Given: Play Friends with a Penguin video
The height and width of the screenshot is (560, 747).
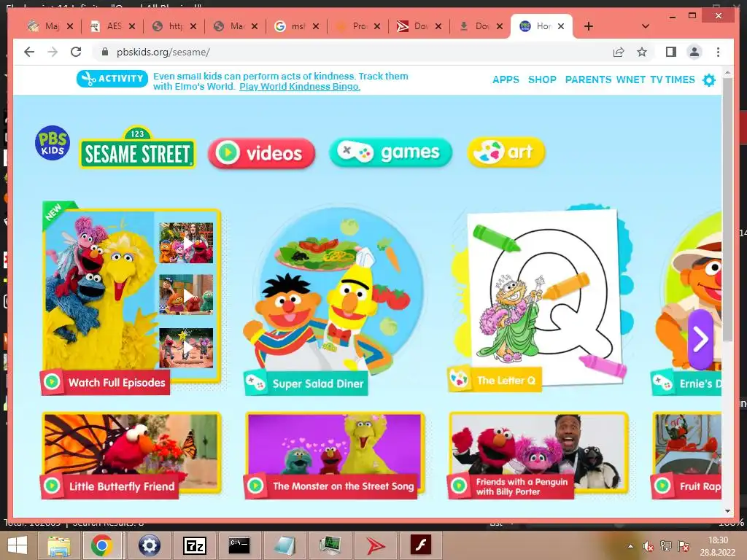Looking at the screenshot, I should pos(538,455).
